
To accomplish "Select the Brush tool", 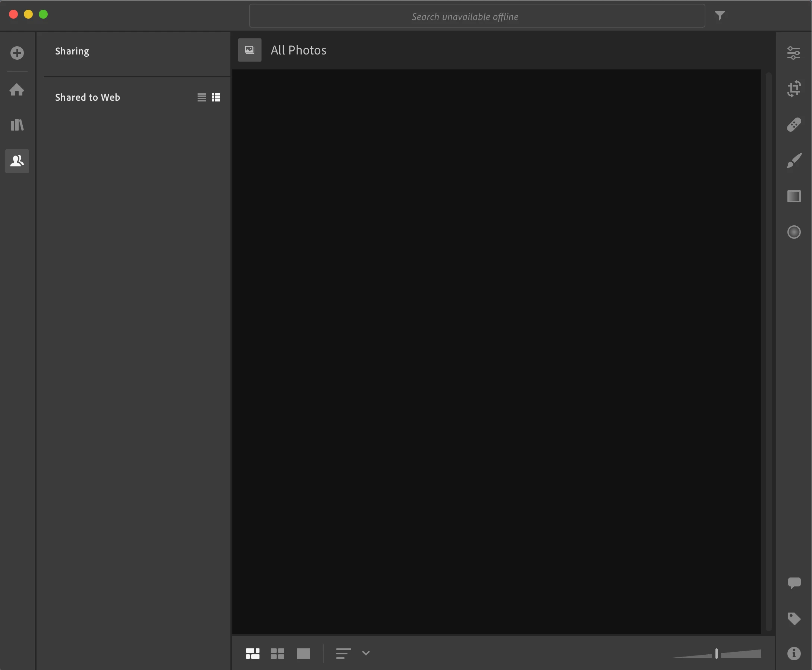I will coord(793,160).
